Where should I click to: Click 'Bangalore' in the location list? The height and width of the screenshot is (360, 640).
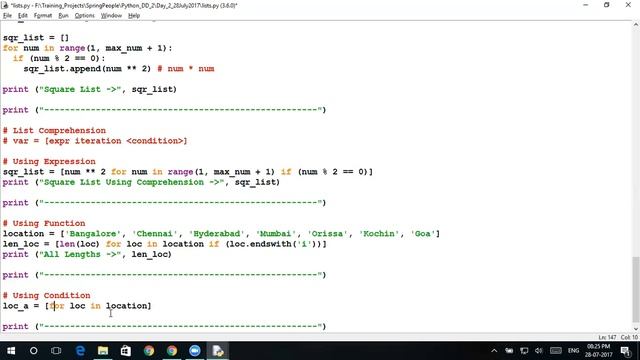pyautogui.click(x=93, y=234)
